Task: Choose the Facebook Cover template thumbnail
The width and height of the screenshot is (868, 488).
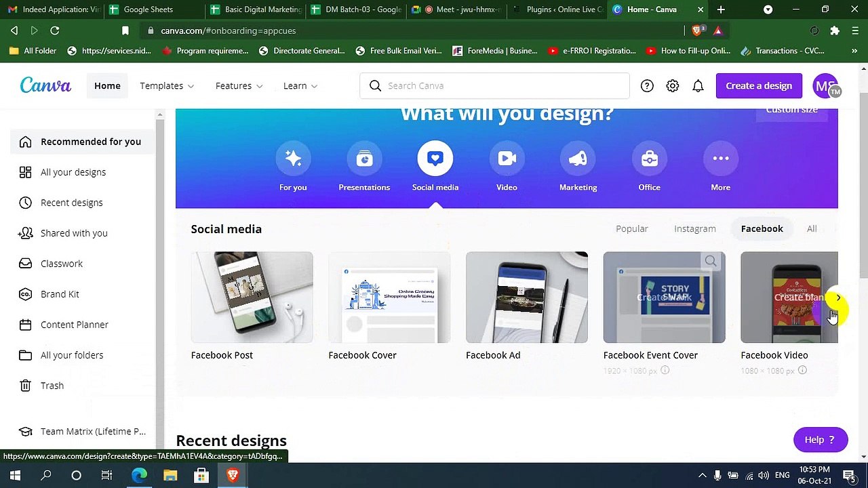Action: (389, 298)
